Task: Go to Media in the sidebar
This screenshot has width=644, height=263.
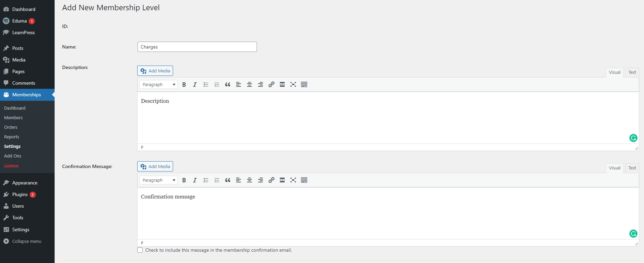Action: point(27,60)
